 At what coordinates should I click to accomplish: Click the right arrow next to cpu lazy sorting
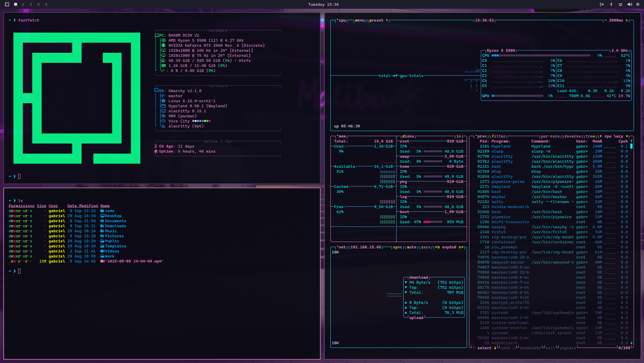[x=627, y=136]
